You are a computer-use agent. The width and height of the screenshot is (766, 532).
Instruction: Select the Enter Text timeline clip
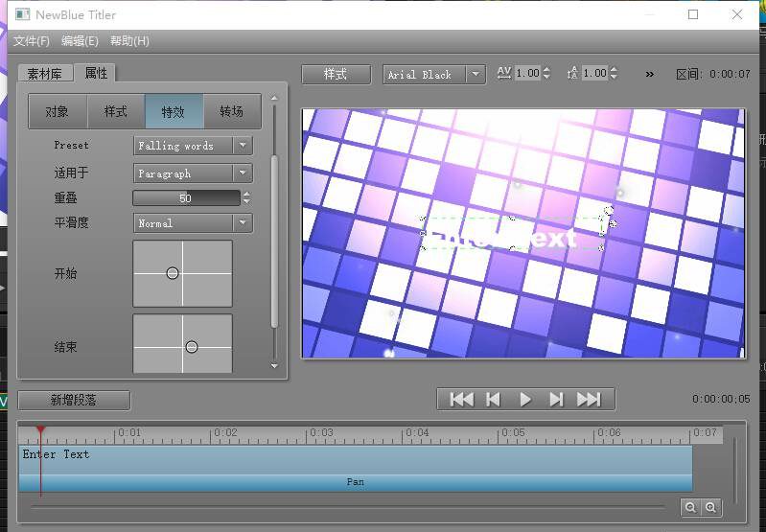[355, 459]
